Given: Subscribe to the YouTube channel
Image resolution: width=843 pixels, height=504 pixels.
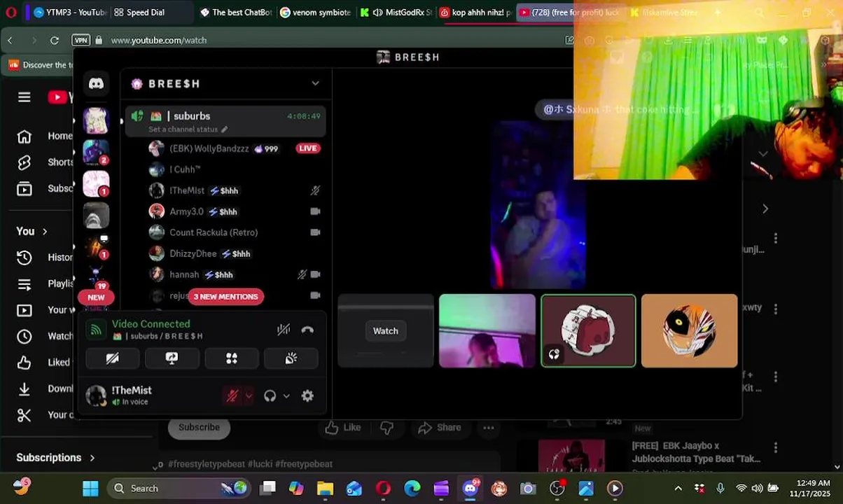Looking at the screenshot, I should tap(199, 427).
